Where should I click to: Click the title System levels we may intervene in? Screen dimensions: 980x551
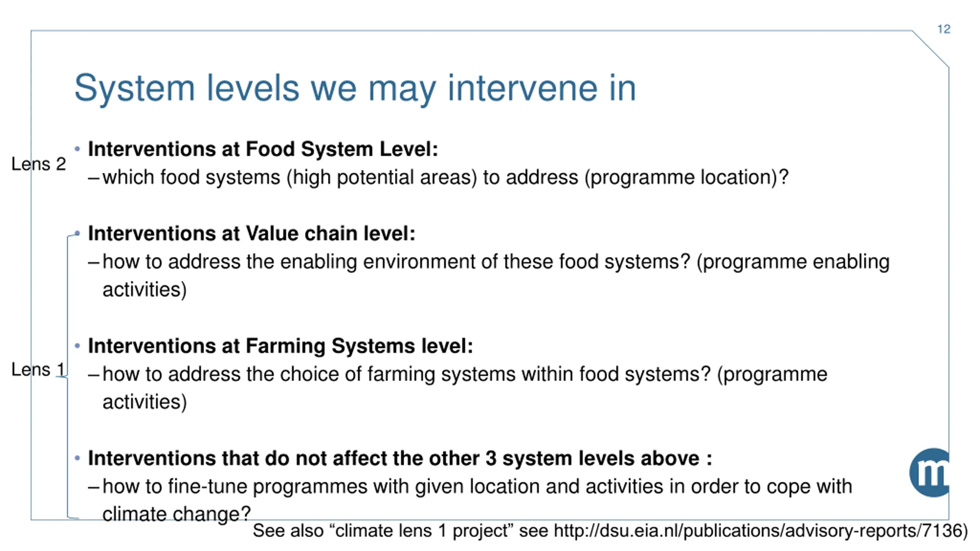pos(355,88)
